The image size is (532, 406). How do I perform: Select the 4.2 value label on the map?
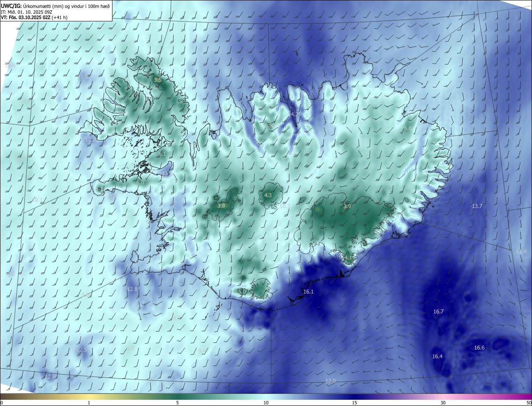294,114
